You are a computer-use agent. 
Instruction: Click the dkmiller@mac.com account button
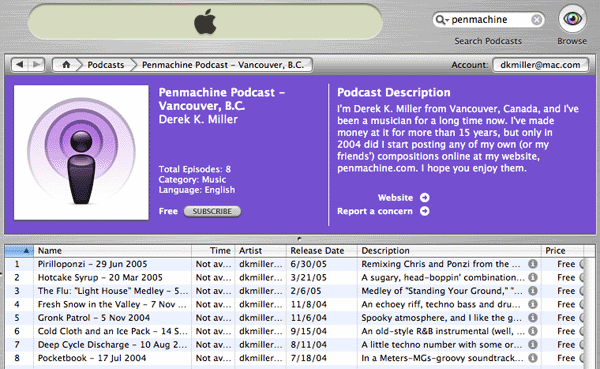(540, 65)
